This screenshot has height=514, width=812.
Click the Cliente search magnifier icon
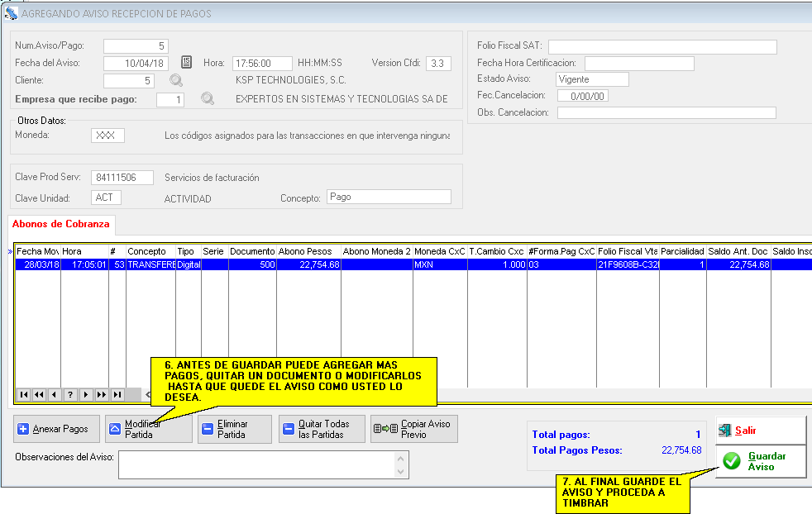(x=176, y=81)
